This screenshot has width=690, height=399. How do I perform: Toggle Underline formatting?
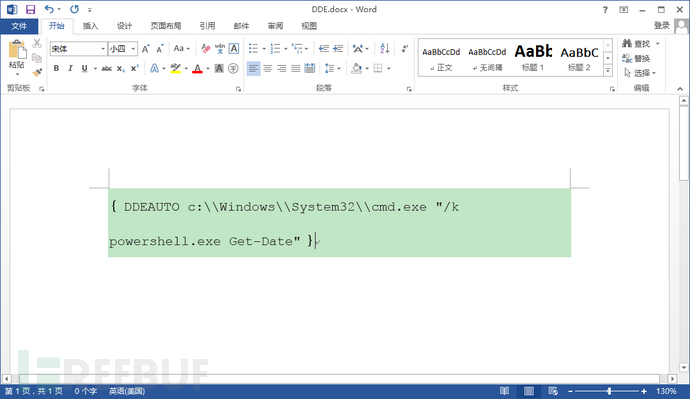click(84, 68)
